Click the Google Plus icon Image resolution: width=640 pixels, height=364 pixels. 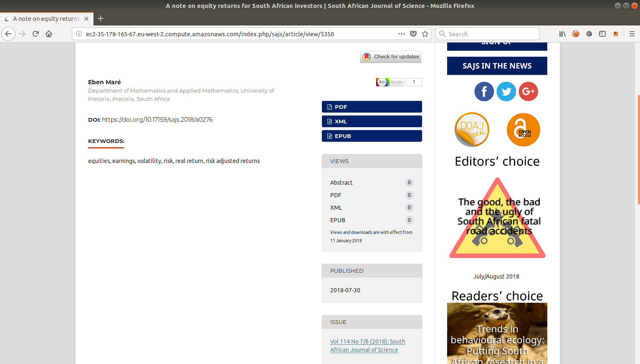click(528, 91)
